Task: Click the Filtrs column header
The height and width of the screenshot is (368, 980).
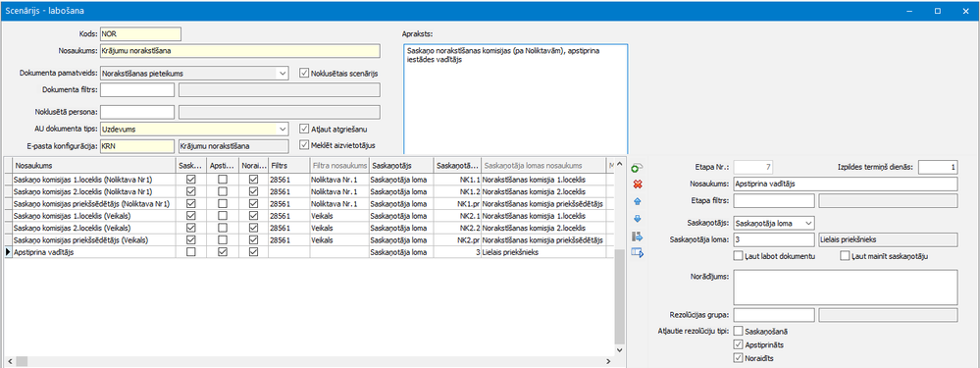Action: [x=288, y=166]
